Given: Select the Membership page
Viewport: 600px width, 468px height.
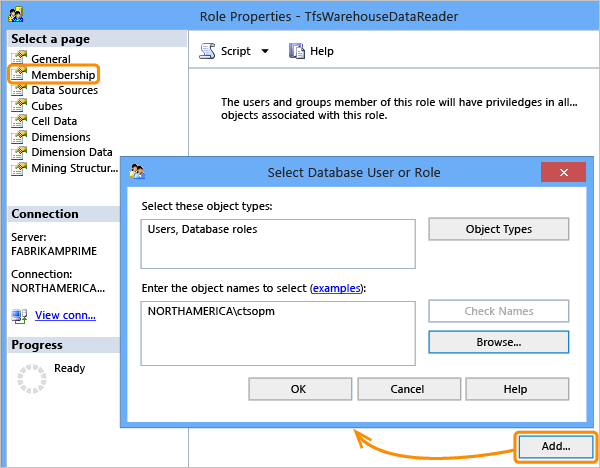Looking at the screenshot, I should [x=63, y=75].
